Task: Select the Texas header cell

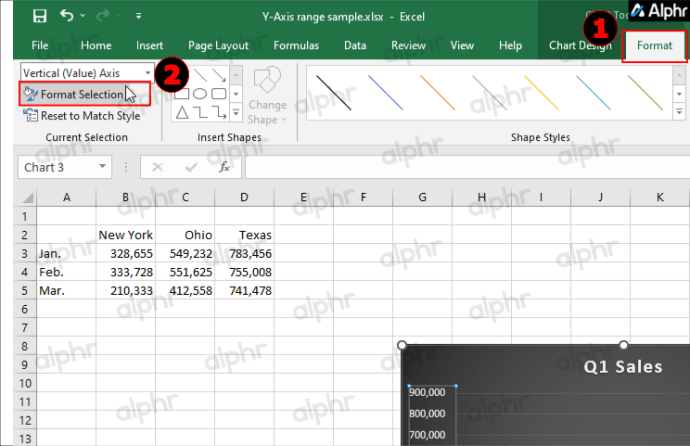Action: pos(244,235)
